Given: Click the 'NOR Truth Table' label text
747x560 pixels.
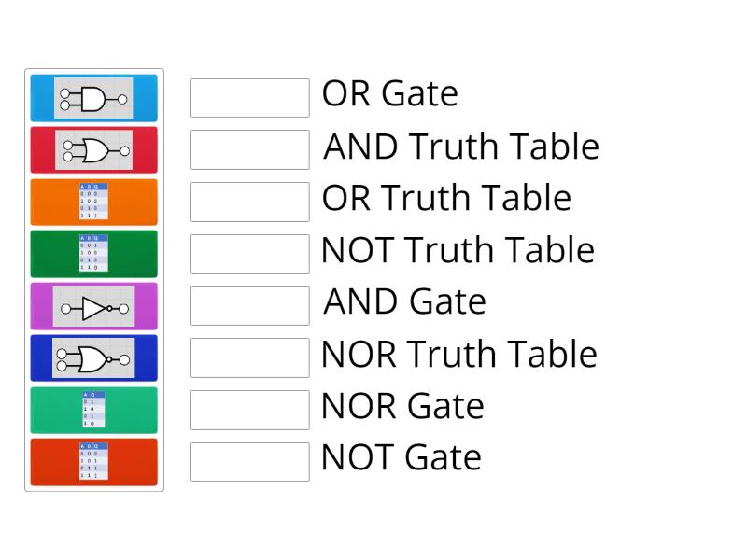Looking at the screenshot, I should pos(458,355).
